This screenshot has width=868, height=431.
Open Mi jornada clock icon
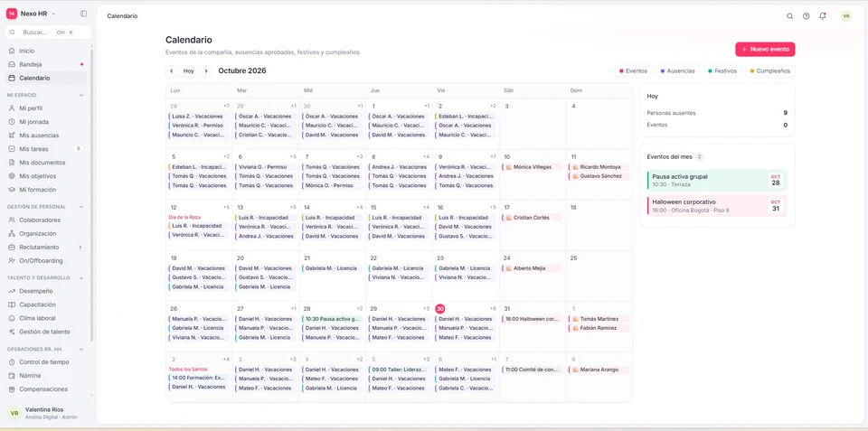pos(12,122)
